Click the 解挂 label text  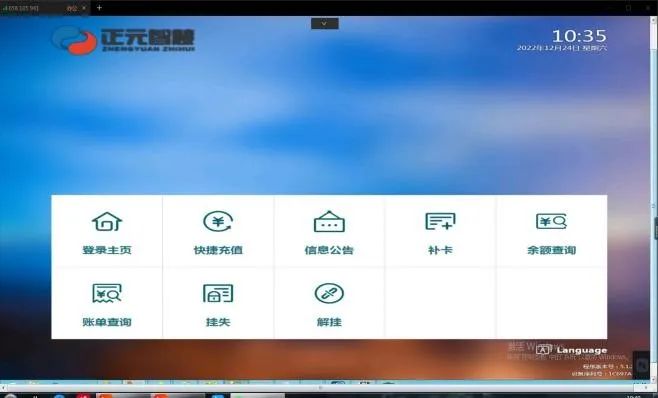pyautogui.click(x=329, y=322)
